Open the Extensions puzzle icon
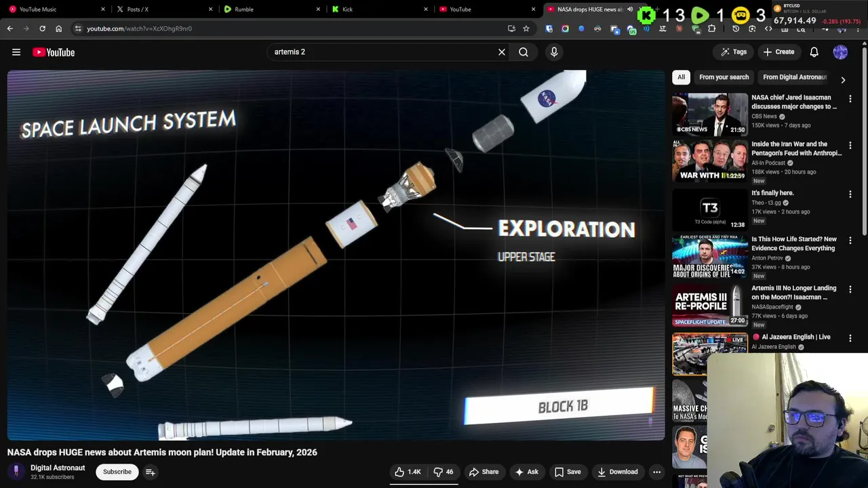The width and height of the screenshot is (868, 488). point(711,28)
